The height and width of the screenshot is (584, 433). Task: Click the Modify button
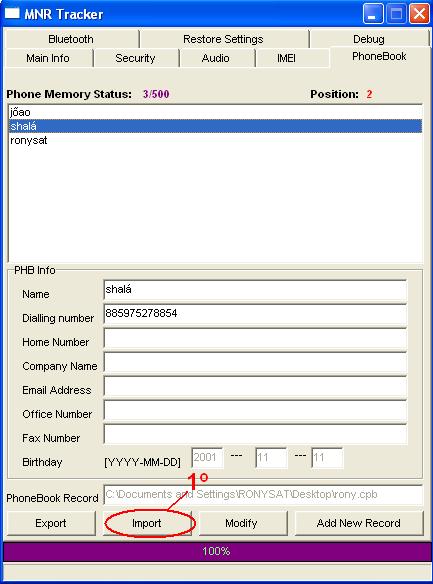click(241, 523)
